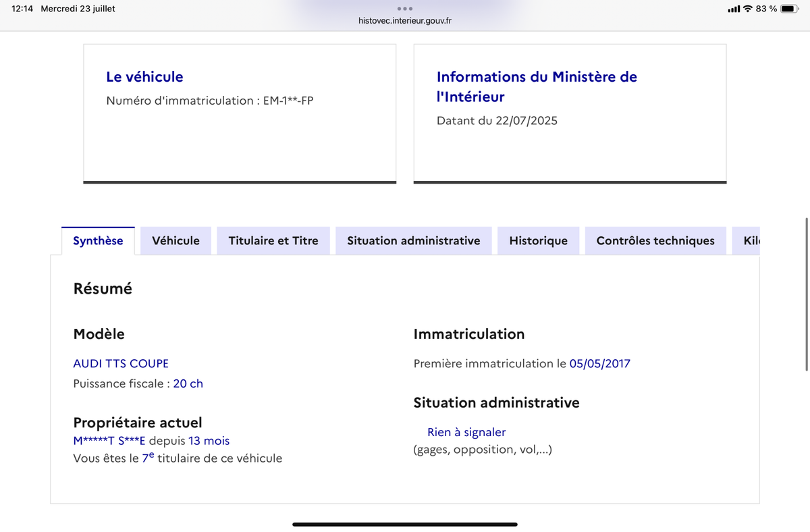Click the '13 mois' ownership duration
This screenshot has height=532, width=810.
coord(209,441)
